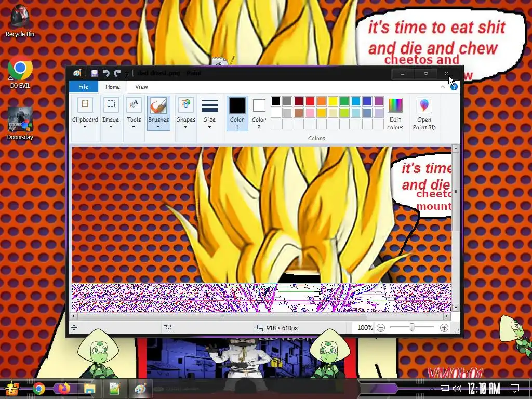Click the volume icon in the system tray
The image size is (532, 399).
tap(457, 389)
